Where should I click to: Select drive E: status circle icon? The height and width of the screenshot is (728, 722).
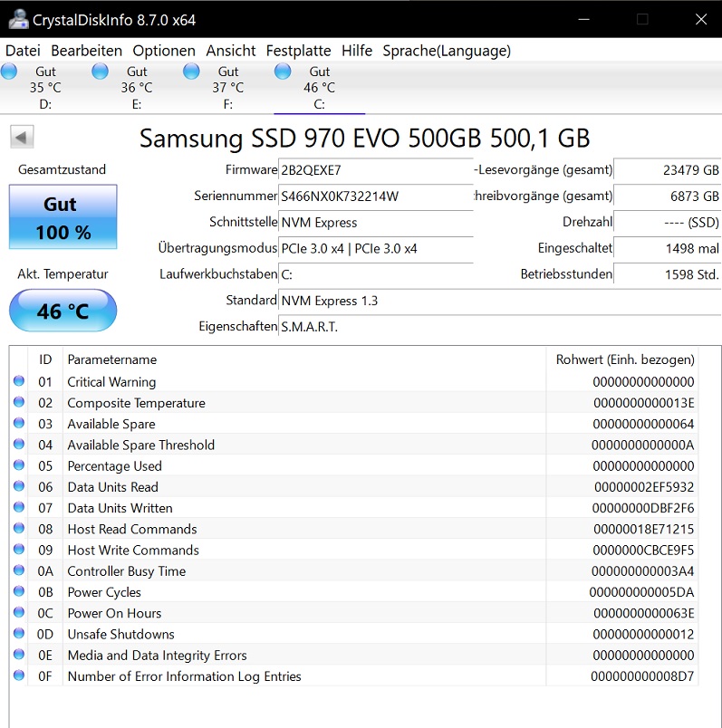tap(100, 72)
